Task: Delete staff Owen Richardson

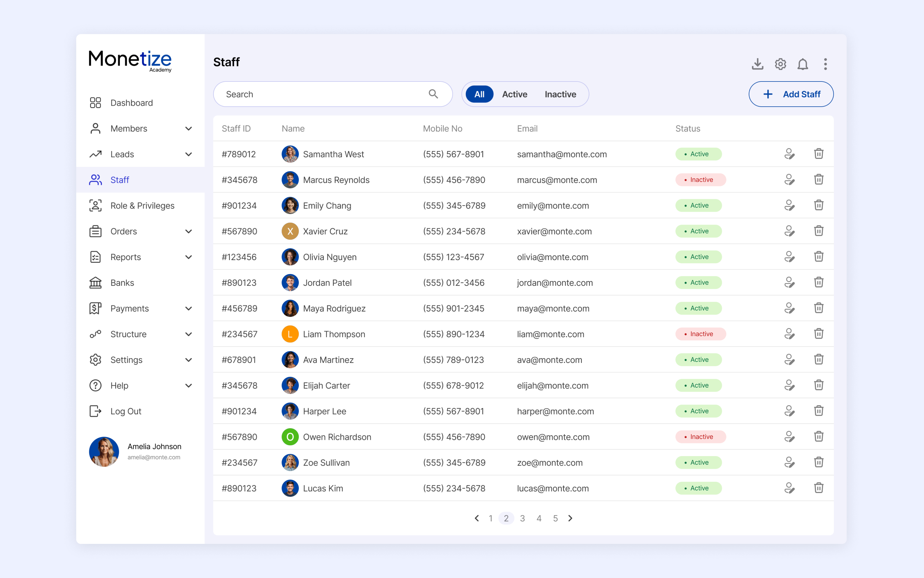Action: [819, 437]
